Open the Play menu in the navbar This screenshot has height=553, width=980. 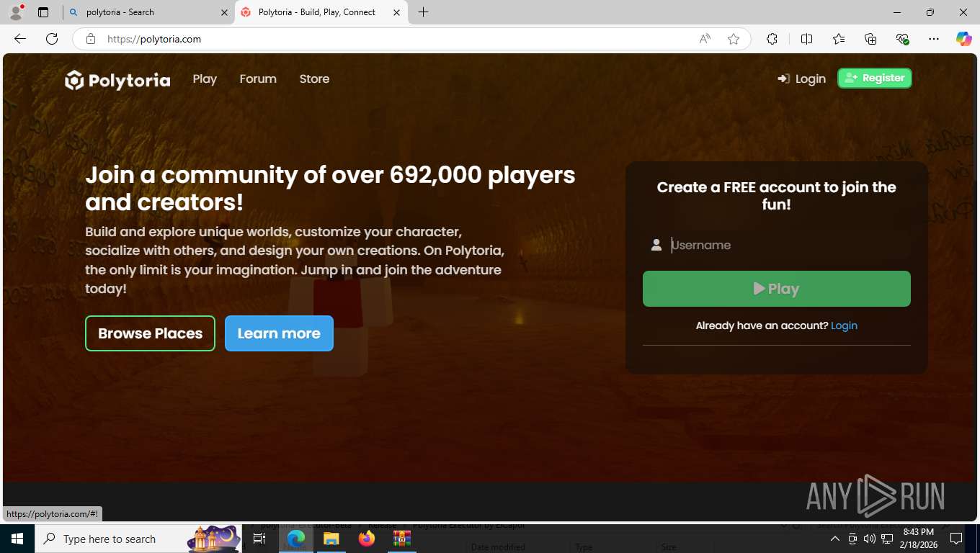click(x=205, y=79)
